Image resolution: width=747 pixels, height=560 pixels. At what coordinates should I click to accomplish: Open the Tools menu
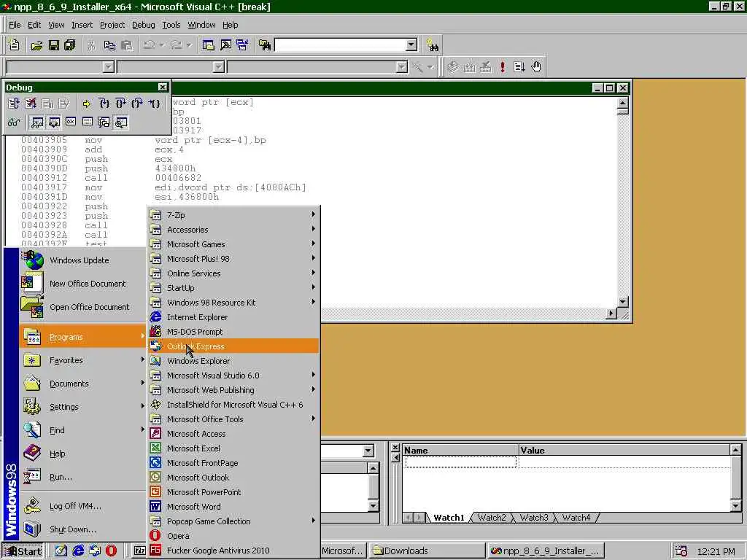coord(171,25)
